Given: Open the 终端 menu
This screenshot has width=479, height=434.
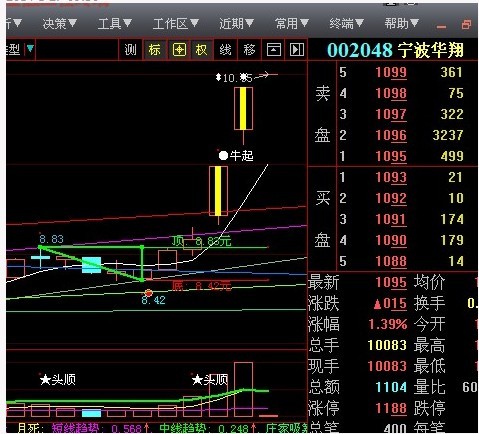Looking at the screenshot, I should (x=346, y=24).
